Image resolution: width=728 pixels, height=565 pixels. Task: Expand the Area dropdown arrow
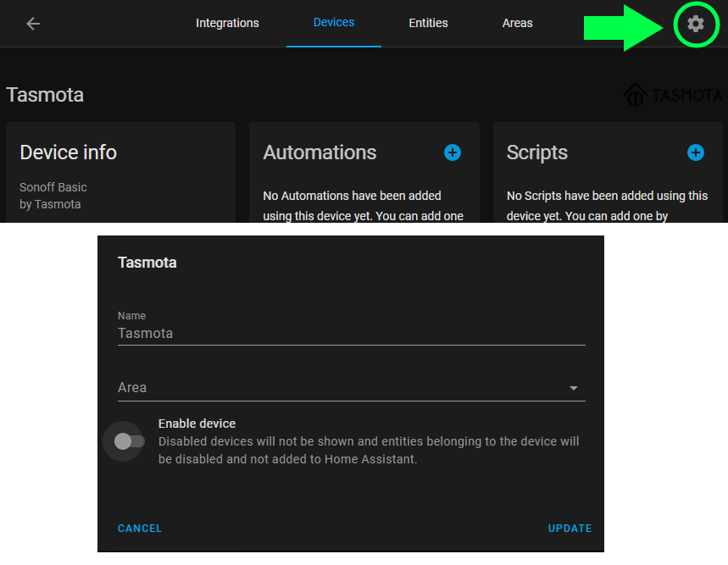[574, 387]
